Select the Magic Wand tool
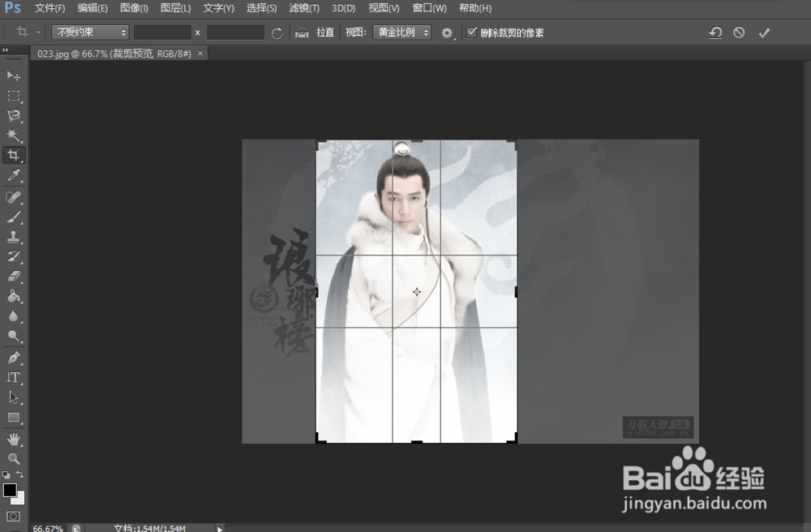 [x=14, y=135]
